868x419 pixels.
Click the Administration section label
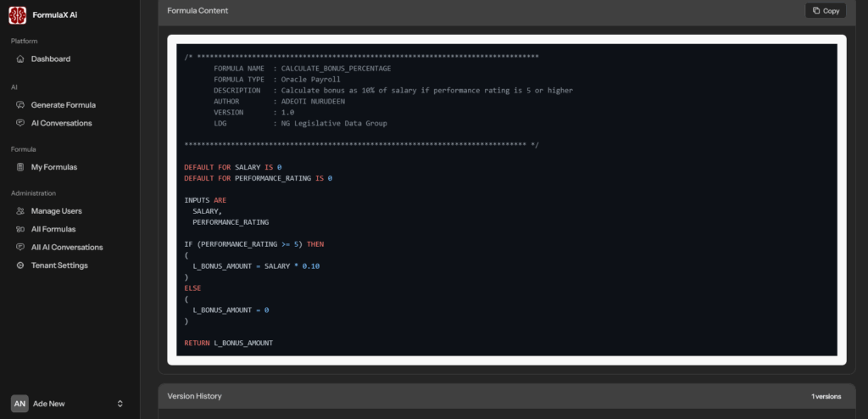coord(34,193)
